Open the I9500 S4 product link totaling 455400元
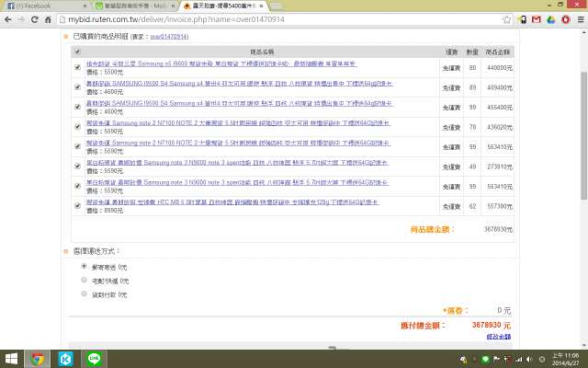The height and width of the screenshot is (368, 588). (240, 103)
